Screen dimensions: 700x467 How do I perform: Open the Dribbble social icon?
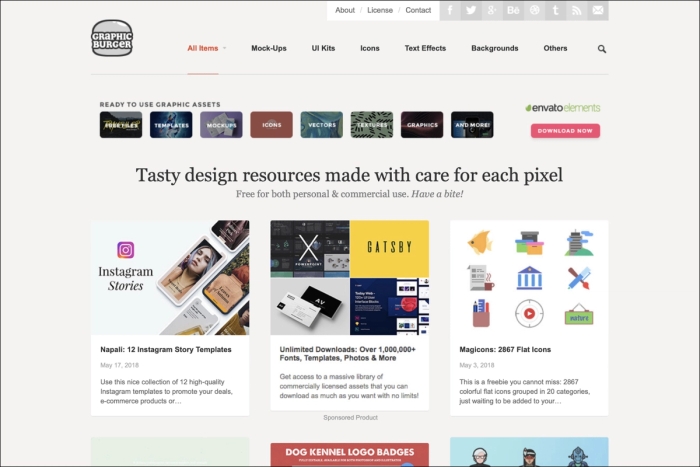point(534,10)
